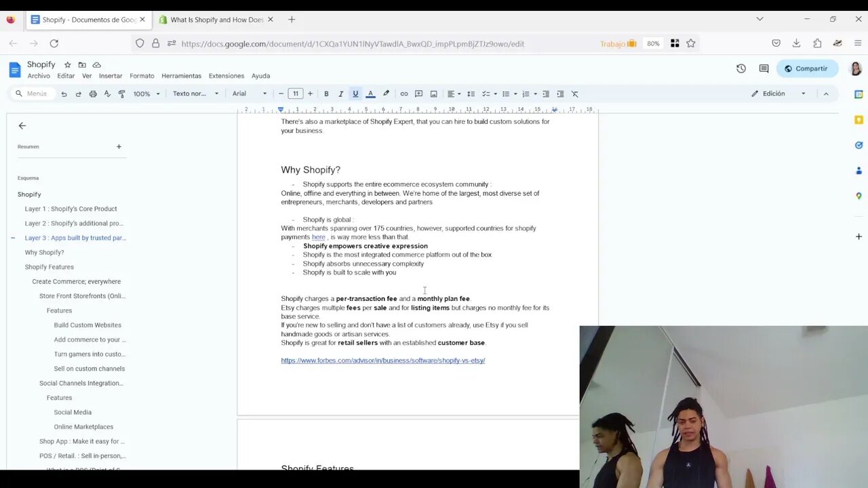Open the Arial font dropdown
The width and height of the screenshot is (868, 488).
pyautogui.click(x=249, y=94)
